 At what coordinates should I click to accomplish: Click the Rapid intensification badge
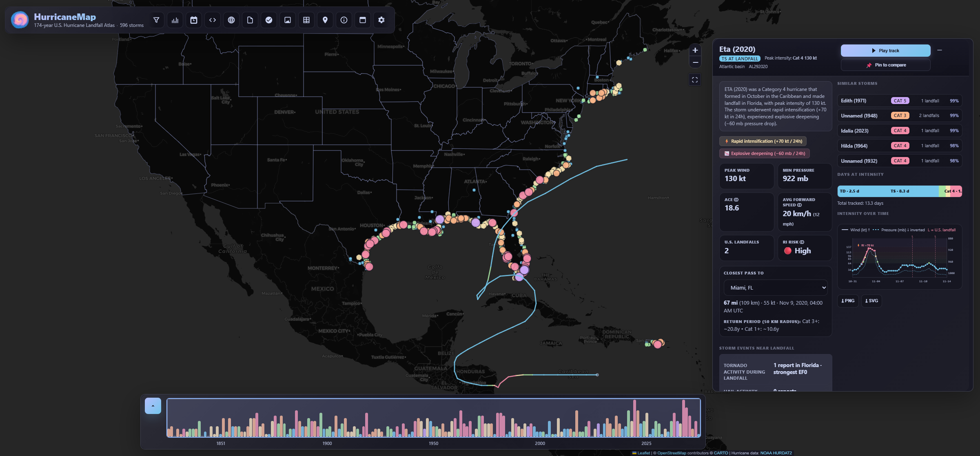pos(763,141)
